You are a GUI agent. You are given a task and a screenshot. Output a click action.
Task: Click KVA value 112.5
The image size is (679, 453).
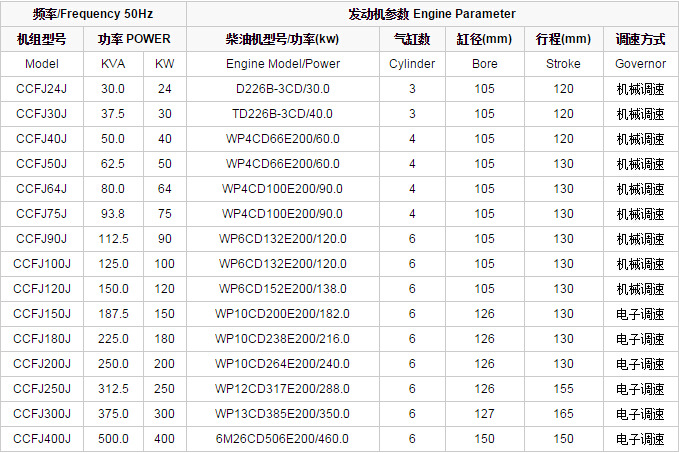pyautogui.click(x=113, y=239)
